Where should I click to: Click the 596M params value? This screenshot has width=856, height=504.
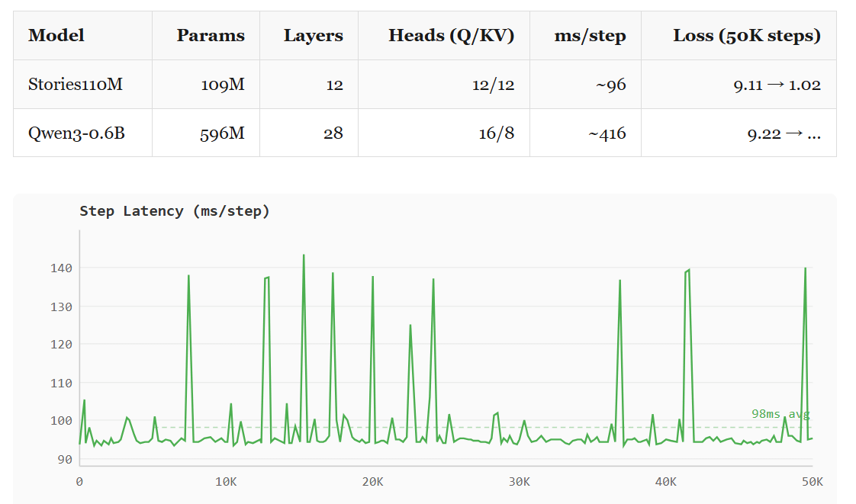click(x=222, y=133)
